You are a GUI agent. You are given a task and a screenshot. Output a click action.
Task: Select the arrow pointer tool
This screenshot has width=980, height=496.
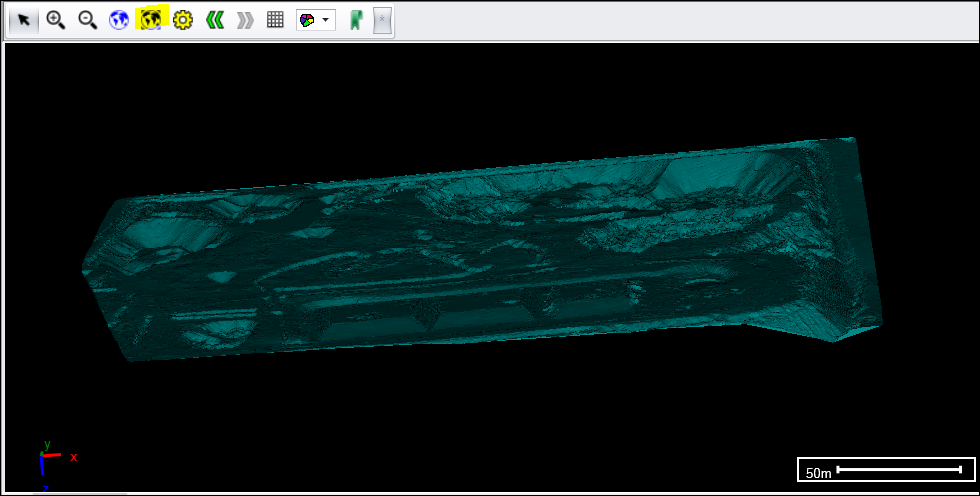pyautogui.click(x=24, y=20)
